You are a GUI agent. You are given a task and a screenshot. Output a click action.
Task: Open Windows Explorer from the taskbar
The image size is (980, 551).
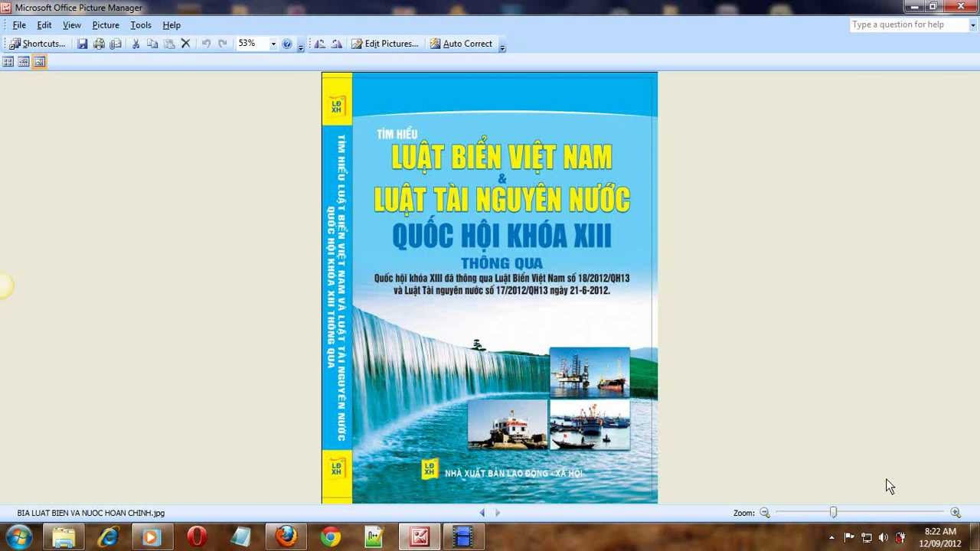[x=64, y=537]
